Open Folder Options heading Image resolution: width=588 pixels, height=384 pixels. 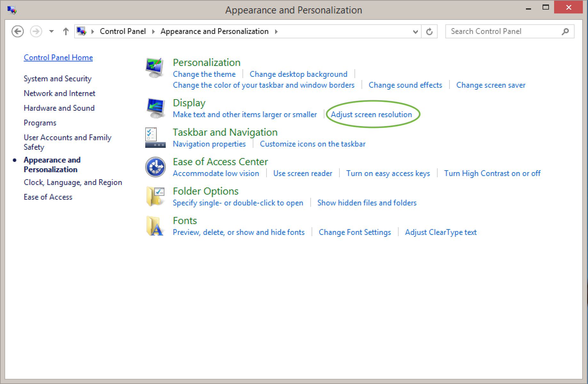(206, 191)
